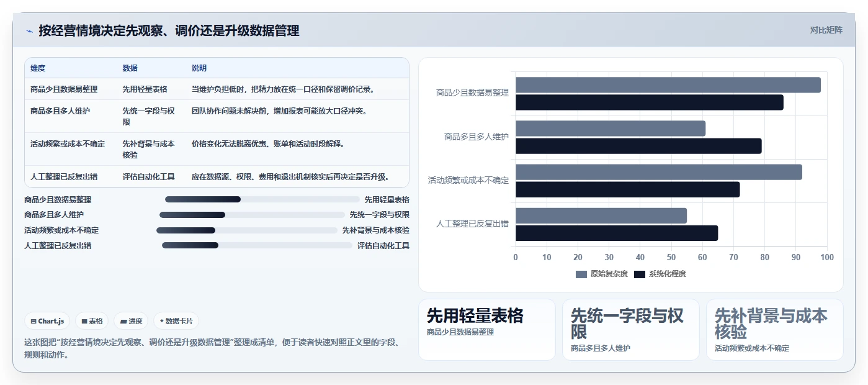Image resolution: width=868 pixels, height=385 pixels.
Task: Click the 数据 column header
Action: tap(130, 68)
